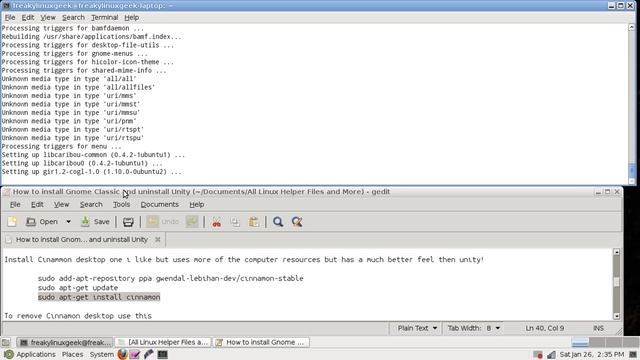Launch Firefox from the panel

point(122,354)
